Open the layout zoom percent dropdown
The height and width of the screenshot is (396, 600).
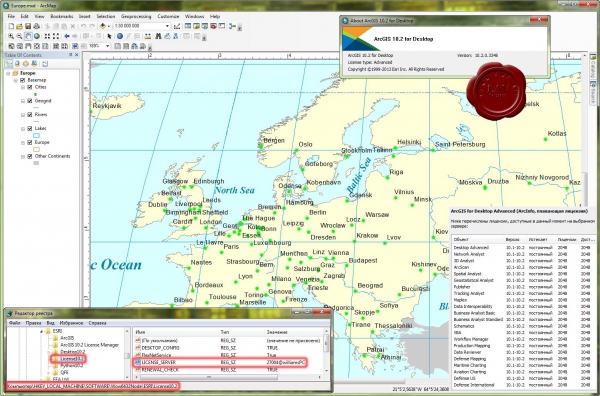pos(108,46)
